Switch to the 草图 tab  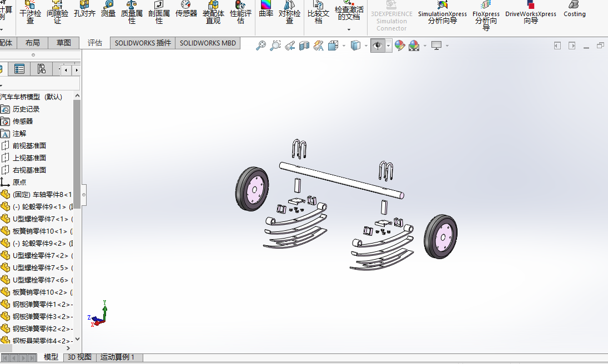(64, 43)
